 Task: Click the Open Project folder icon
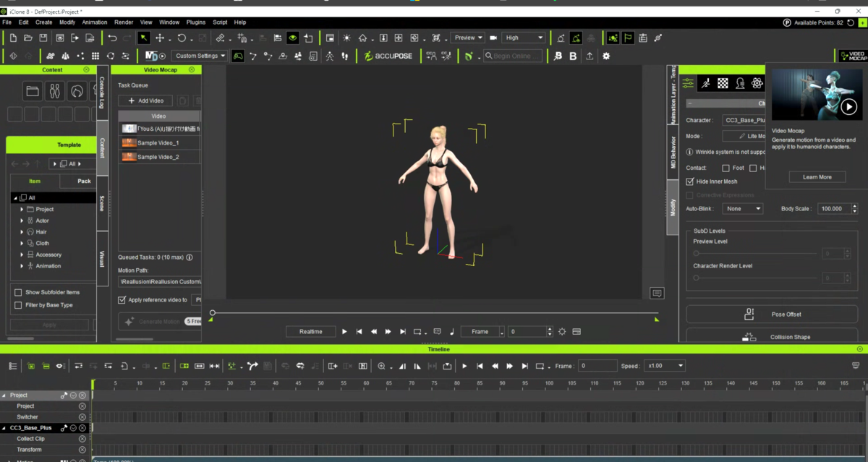point(27,38)
